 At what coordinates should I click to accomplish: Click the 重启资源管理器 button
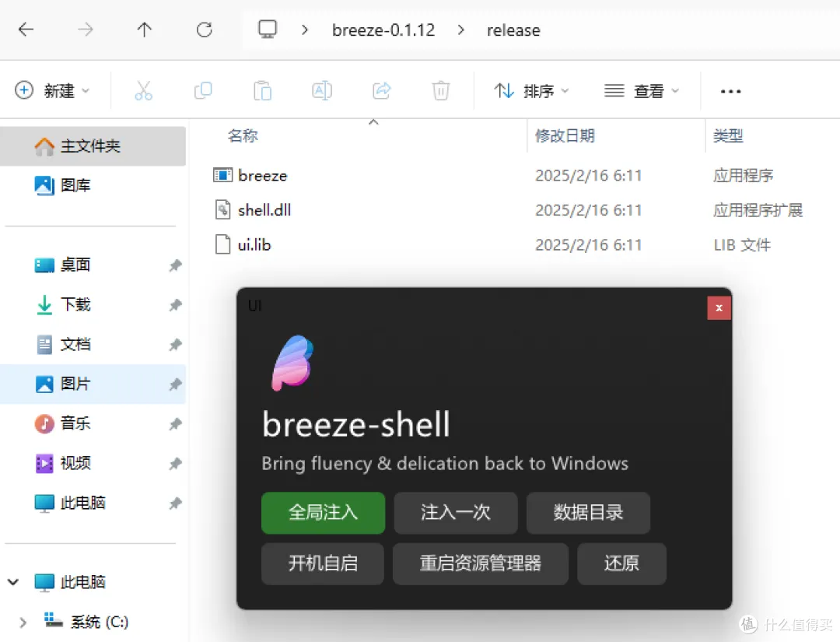click(480, 563)
